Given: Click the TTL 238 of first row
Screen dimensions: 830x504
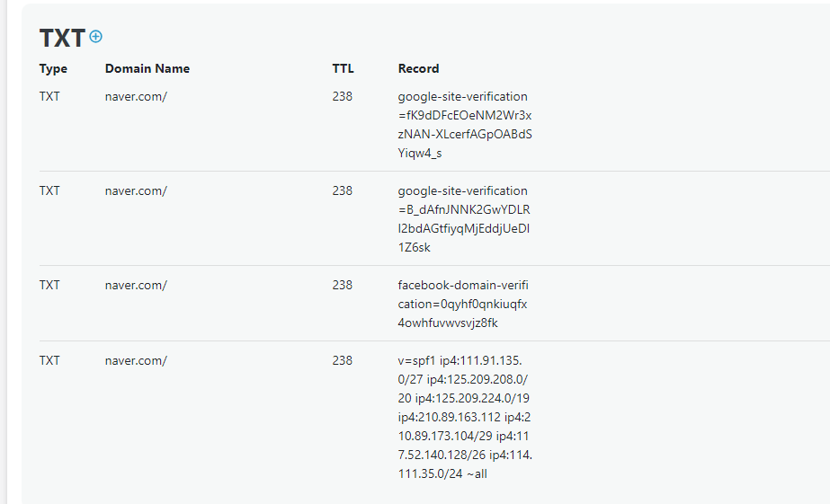Looking at the screenshot, I should (343, 97).
